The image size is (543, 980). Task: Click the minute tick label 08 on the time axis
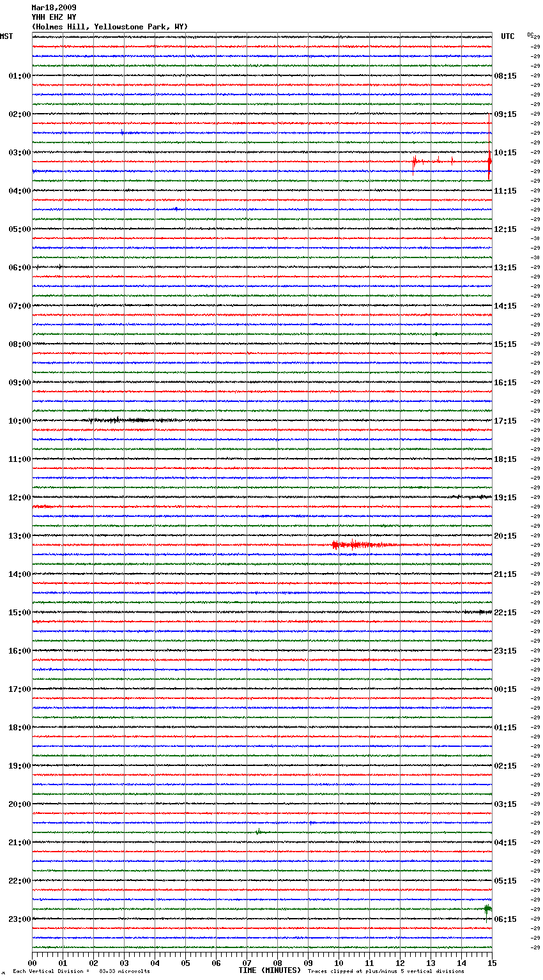pyautogui.click(x=277, y=963)
